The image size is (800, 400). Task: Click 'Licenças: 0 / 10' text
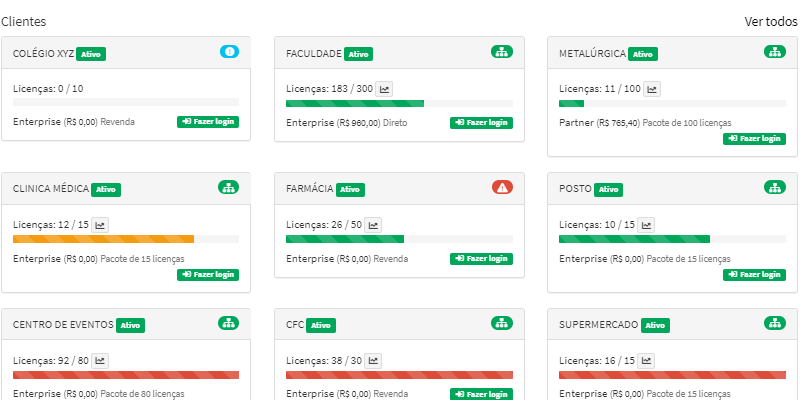click(48, 89)
